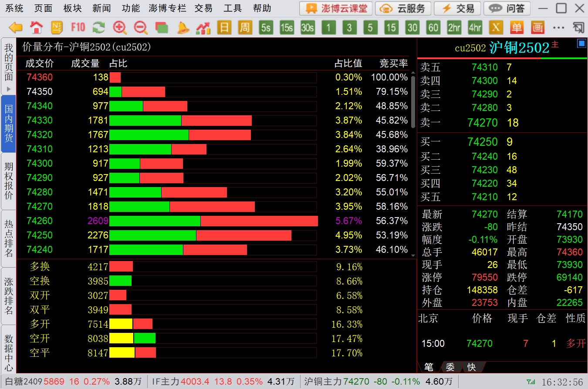
Task: Open F10 fundamentals info
Action: click(78, 28)
